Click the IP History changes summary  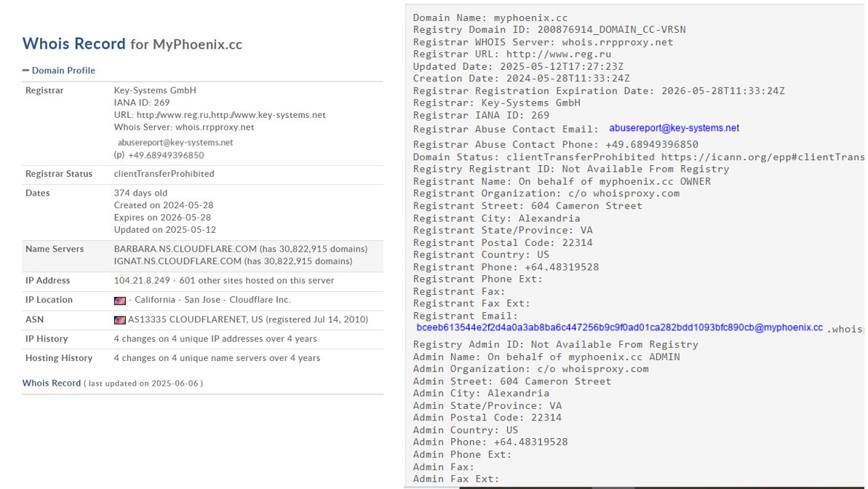[x=215, y=339]
